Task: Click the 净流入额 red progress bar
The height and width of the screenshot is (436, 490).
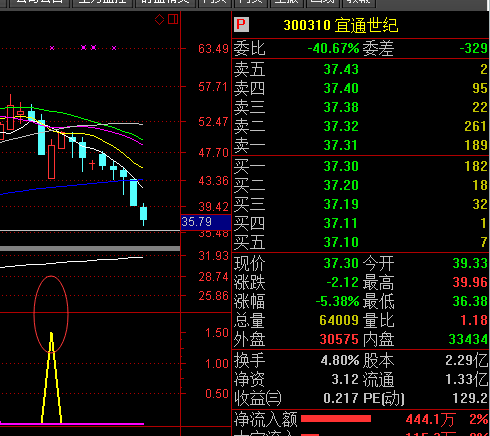Action: (336, 419)
